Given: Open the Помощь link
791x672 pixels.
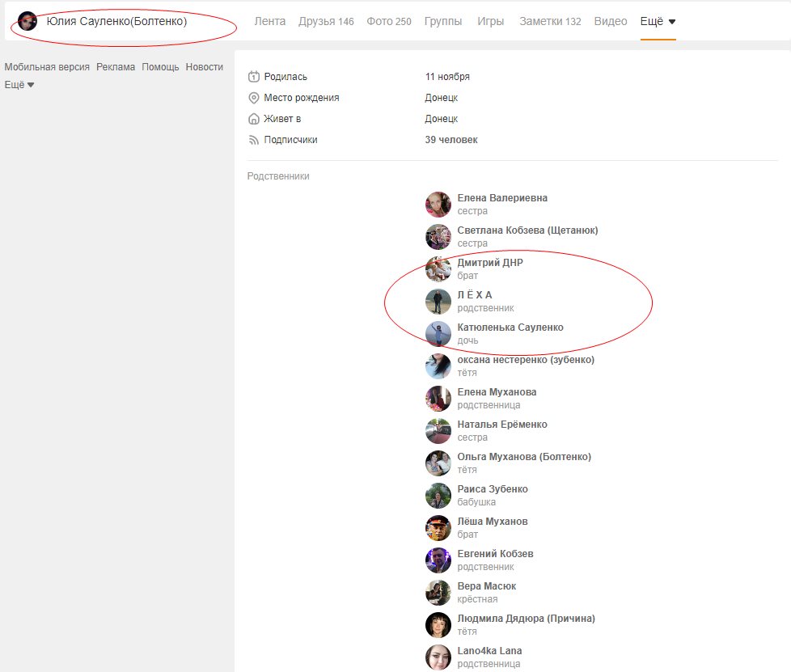Looking at the screenshot, I should (x=160, y=67).
